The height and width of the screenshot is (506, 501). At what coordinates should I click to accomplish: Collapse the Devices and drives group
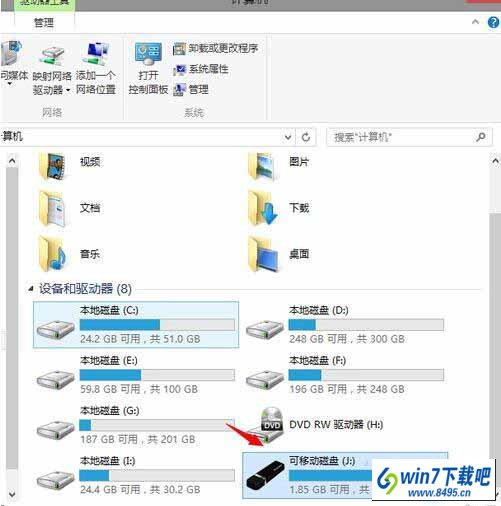(x=31, y=289)
